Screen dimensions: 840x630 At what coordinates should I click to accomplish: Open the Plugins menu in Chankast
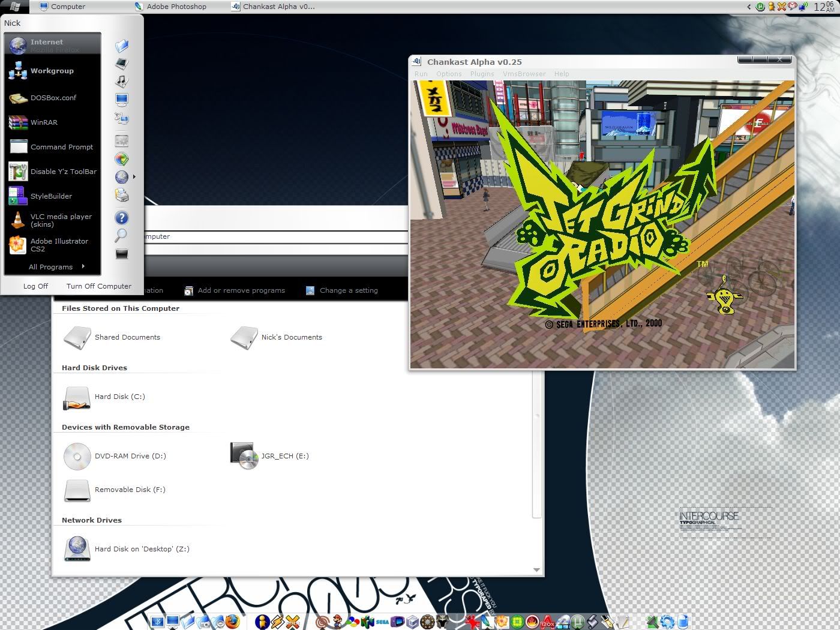pyautogui.click(x=482, y=74)
